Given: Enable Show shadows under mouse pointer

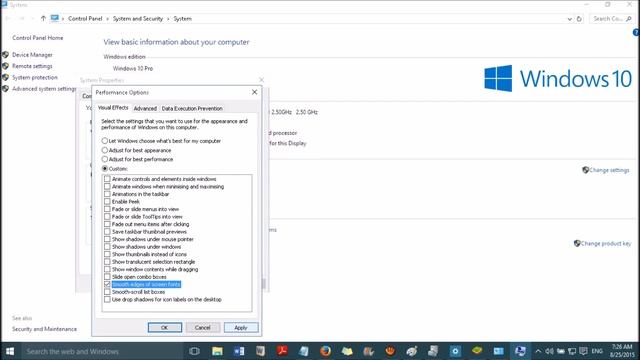Looking at the screenshot, I should click(x=107, y=239).
